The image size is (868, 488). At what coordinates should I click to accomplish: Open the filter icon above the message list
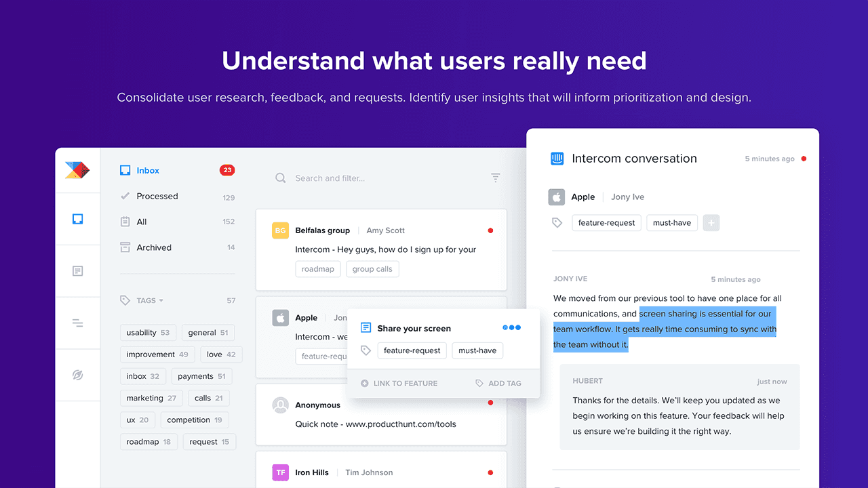click(495, 178)
